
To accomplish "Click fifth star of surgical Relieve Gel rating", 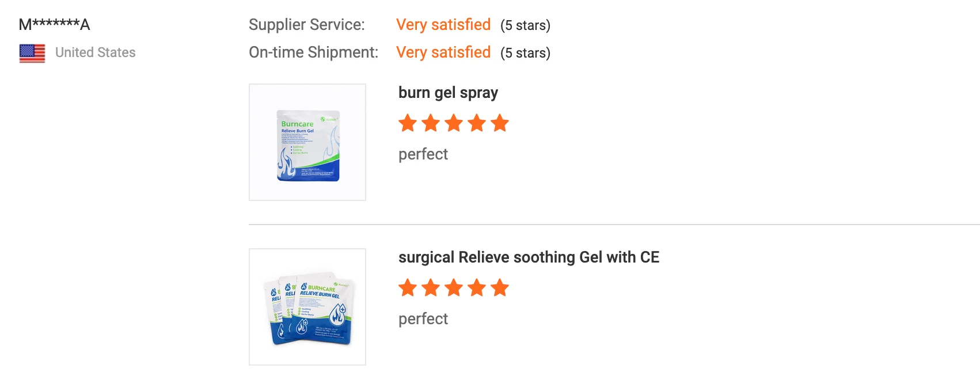I will [500, 287].
